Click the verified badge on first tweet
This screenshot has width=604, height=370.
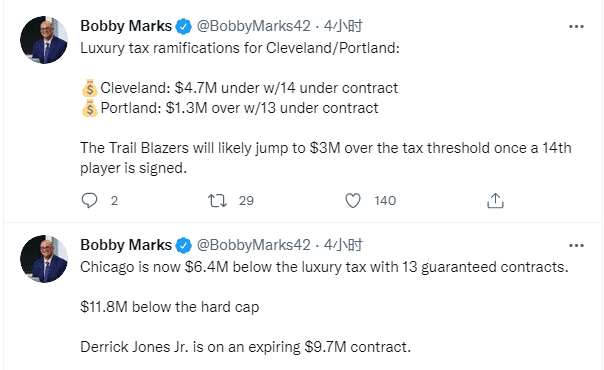[184, 27]
